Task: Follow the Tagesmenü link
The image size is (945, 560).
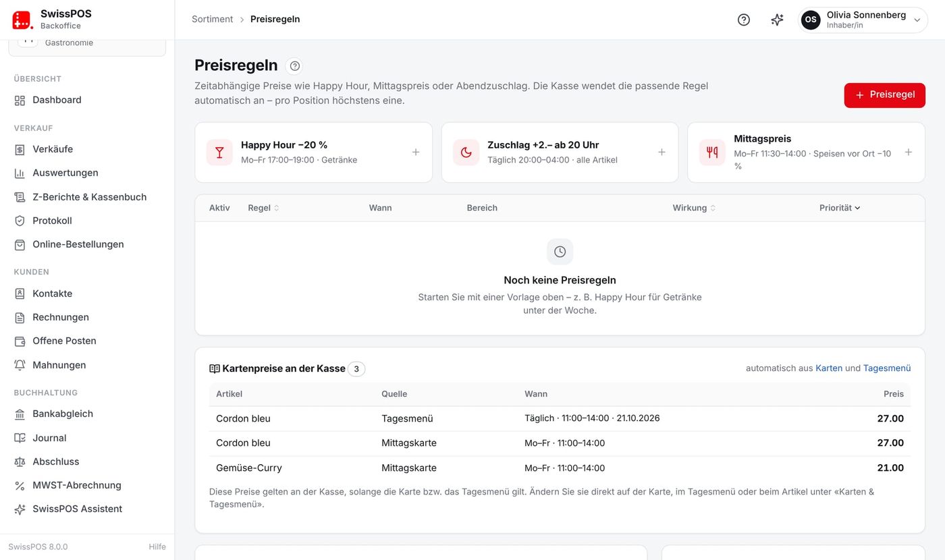Action: [887, 368]
